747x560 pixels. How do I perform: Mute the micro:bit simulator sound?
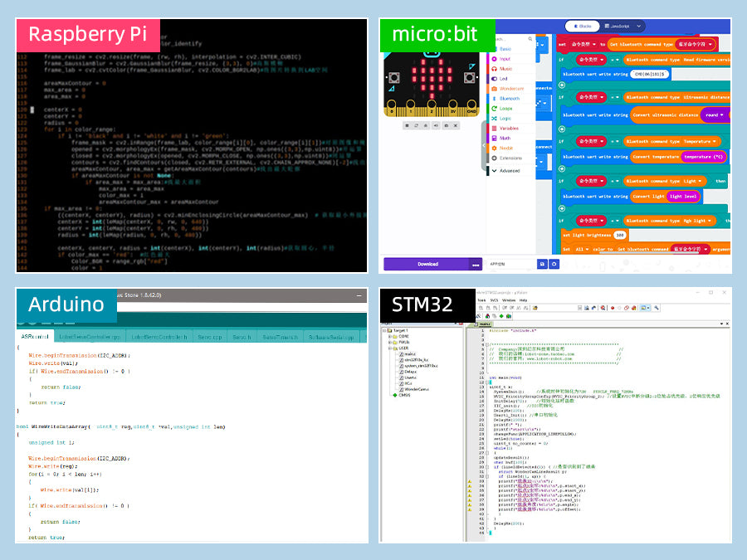tap(437, 125)
